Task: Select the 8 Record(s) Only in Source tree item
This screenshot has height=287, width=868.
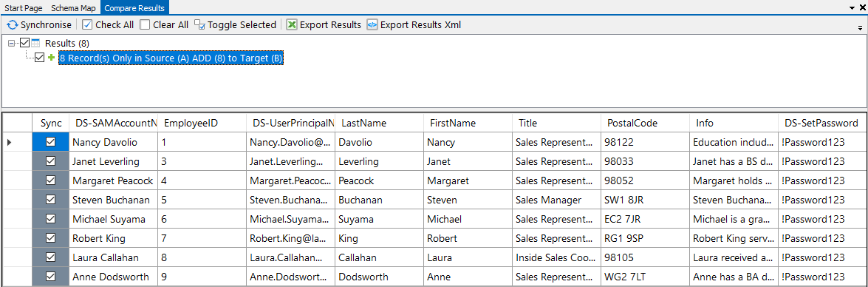Action: click(x=171, y=58)
